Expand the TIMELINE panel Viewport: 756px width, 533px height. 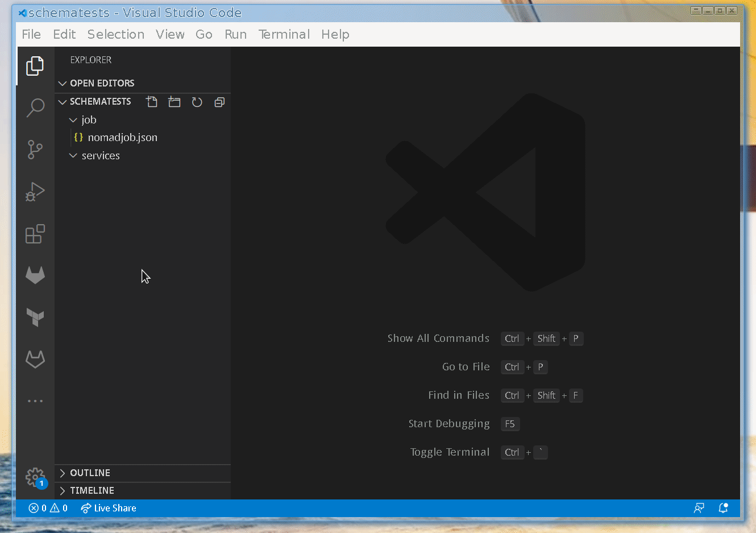143,490
